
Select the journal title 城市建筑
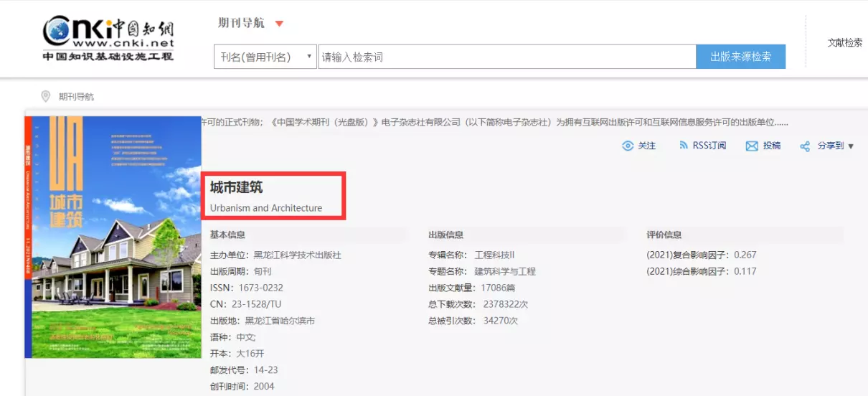tap(236, 187)
